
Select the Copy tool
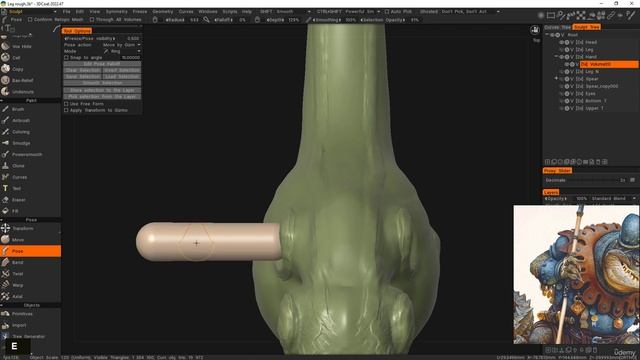18,69
